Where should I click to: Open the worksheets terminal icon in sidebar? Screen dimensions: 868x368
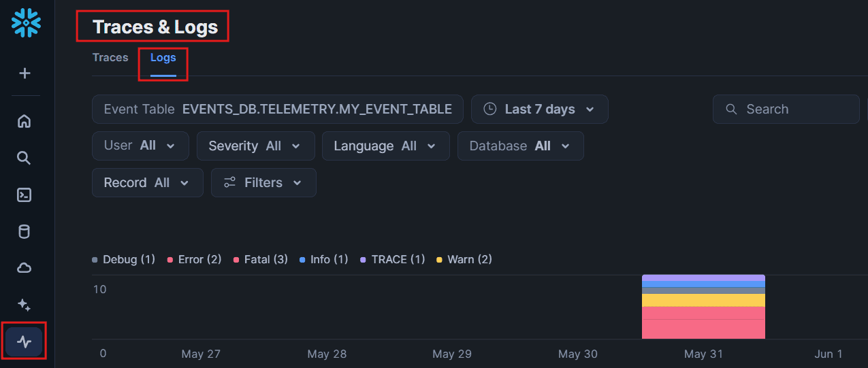tap(25, 195)
